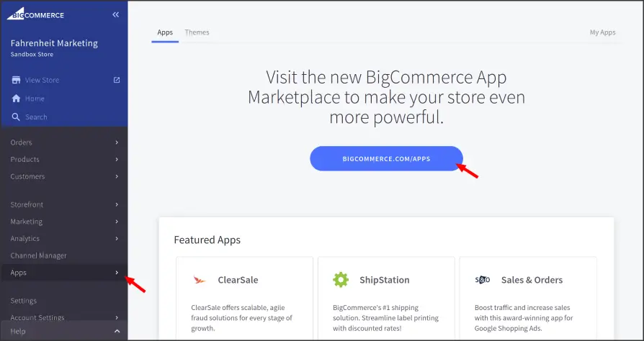Click the Sales & Orders Google Shopping description
644x341 pixels.
[x=524, y=318]
